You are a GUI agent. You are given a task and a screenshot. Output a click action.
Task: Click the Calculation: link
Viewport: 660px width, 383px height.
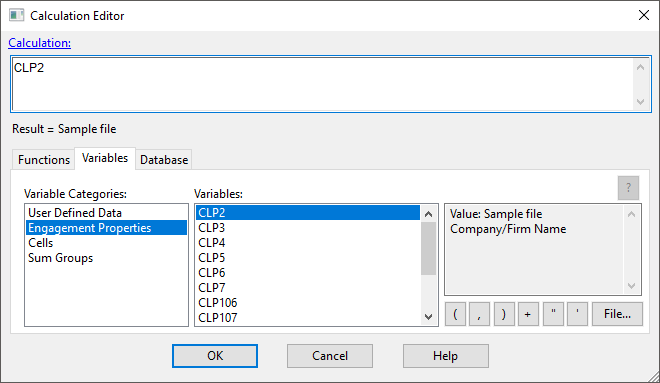pos(40,43)
